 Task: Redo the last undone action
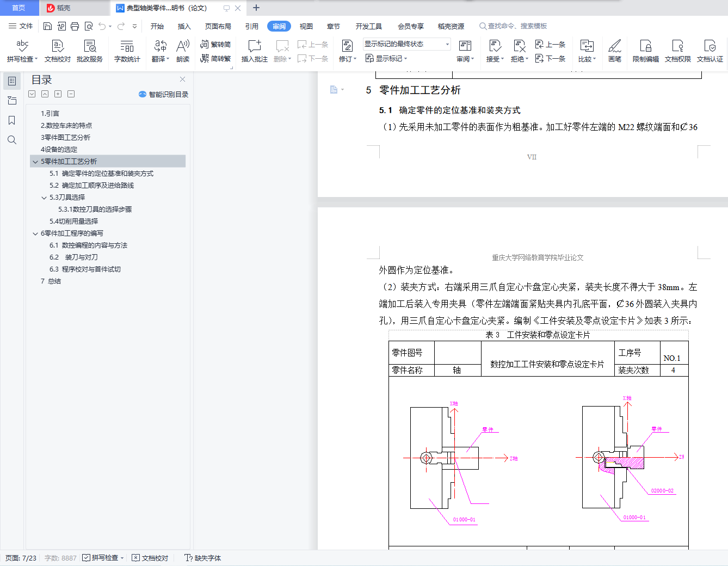pos(121,26)
